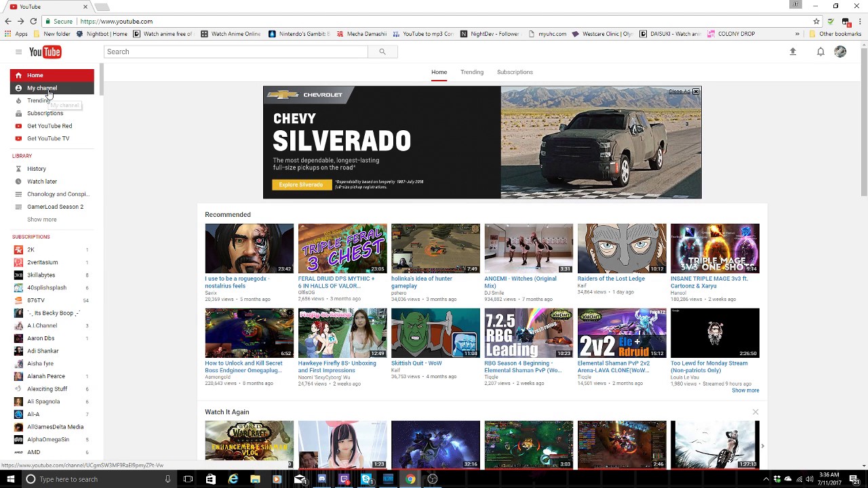Screen dimensions: 868x488
Task: Open GamerLoad Season 2 playlist
Action: 52,207
